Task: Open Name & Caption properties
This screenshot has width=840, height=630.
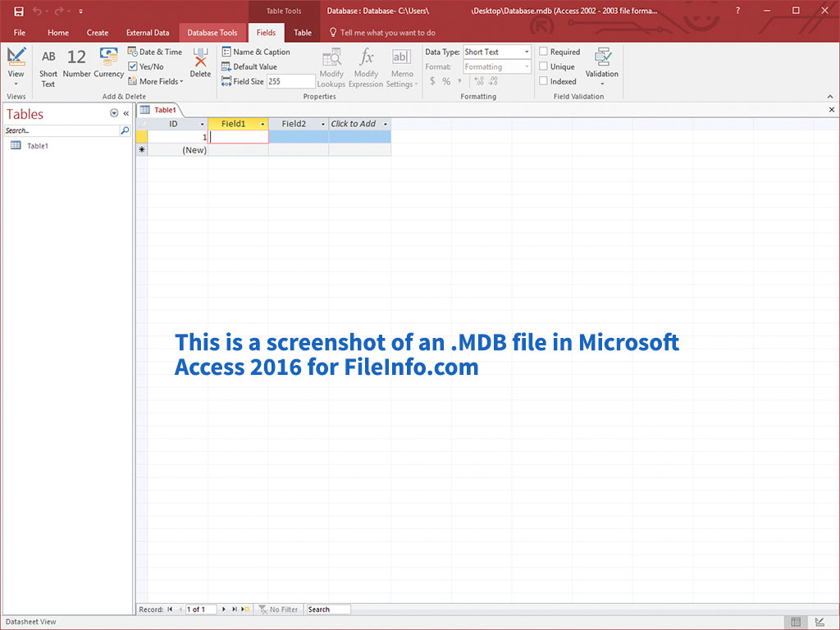Action: click(x=256, y=52)
